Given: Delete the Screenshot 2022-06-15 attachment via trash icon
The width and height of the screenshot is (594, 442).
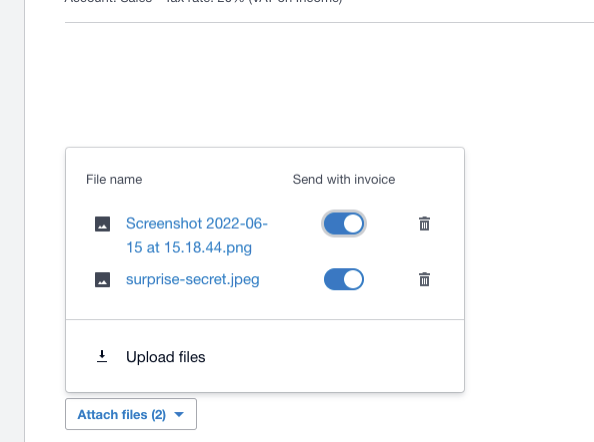Looking at the screenshot, I should [424, 223].
